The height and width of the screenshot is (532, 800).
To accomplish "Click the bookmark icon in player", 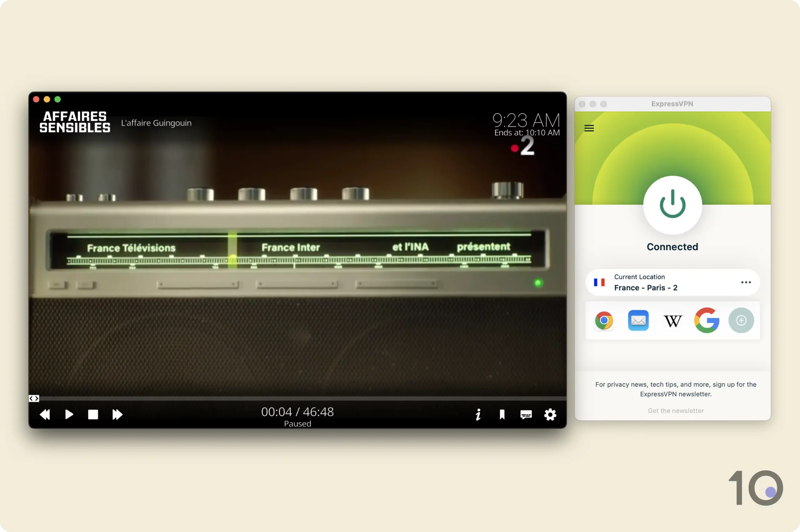I will (502, 414).
